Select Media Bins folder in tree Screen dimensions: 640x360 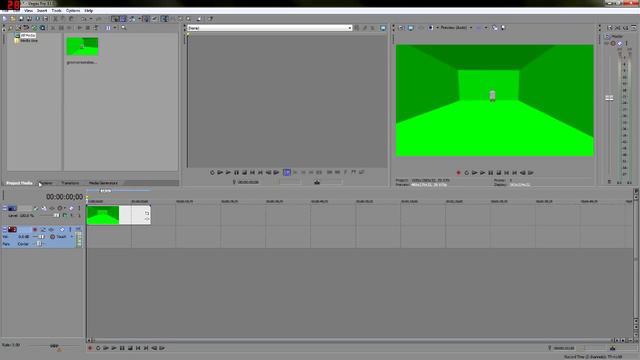pyautogui.click(x=29, y=40)
